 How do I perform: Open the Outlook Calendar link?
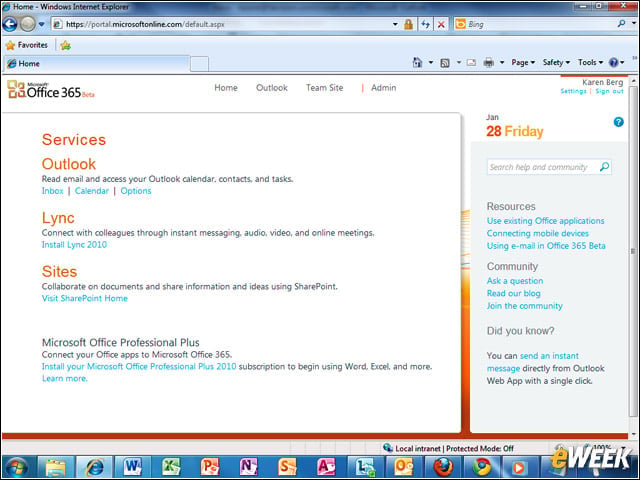point(91,191)
